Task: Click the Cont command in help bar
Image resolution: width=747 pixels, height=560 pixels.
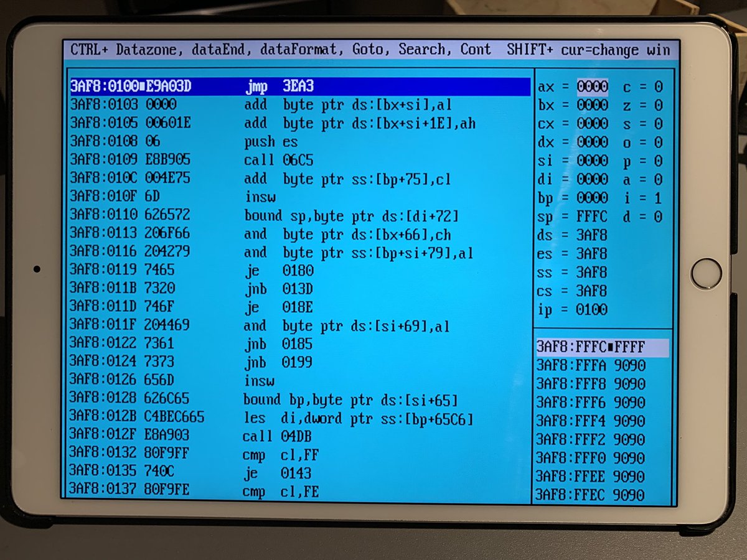Action: (476, 50)
